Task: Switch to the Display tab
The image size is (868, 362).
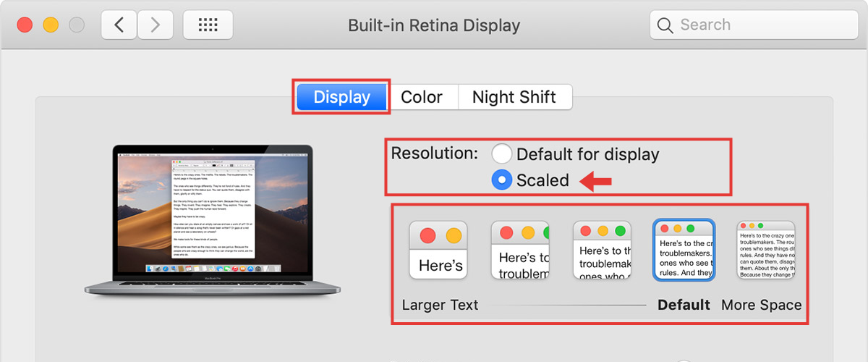Action: coord(342,97)
